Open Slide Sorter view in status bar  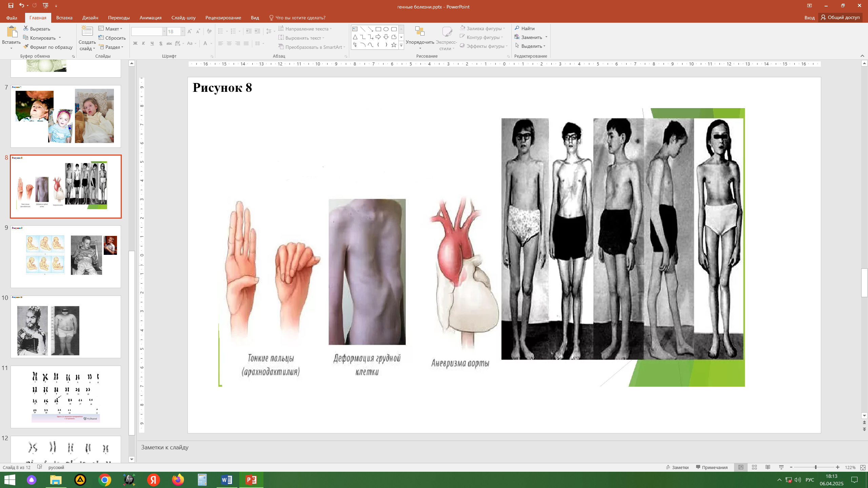[754, 467]
